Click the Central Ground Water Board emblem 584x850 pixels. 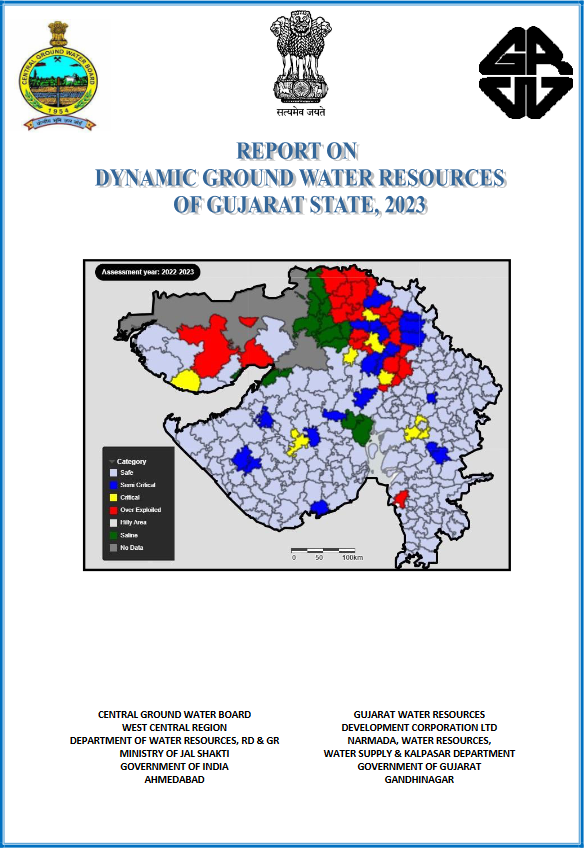[58, 76]
